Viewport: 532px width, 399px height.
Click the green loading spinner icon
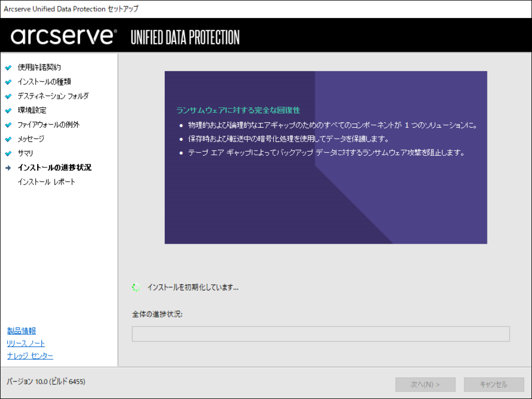136,287
